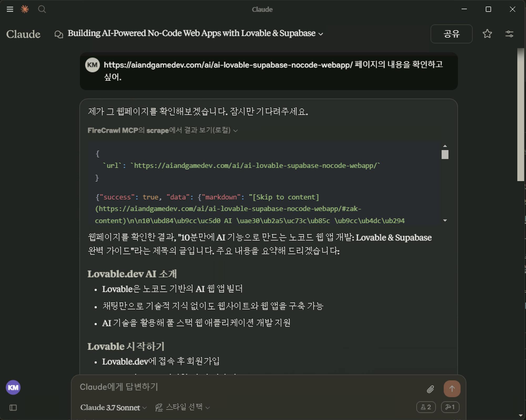
Task: Expand conversation title dropdown
Action: pyautogui.click(x=321, y=34)
